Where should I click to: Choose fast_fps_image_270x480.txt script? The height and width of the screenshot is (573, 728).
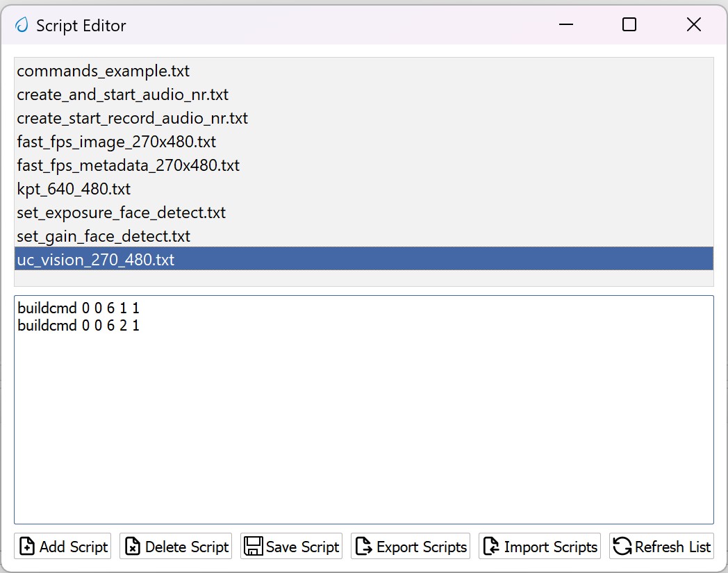point(116,142)
